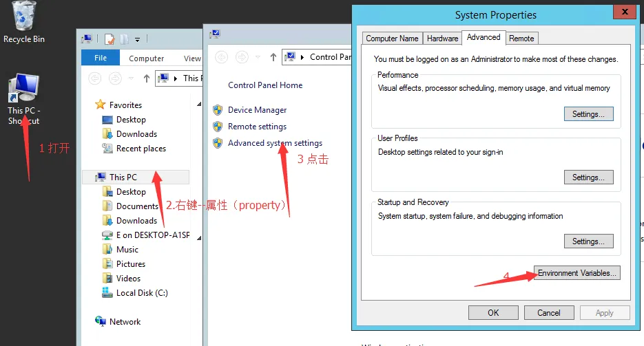Click the Advanced system settings link

275,143
